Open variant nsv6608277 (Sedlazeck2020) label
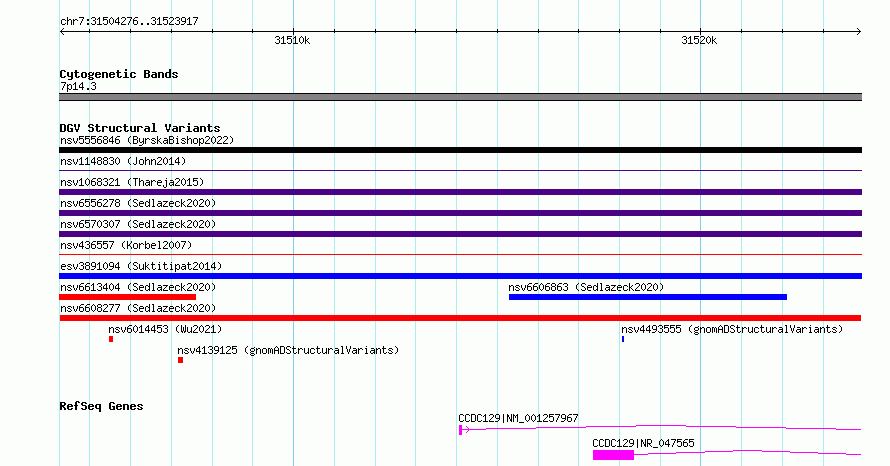Viewport: 890px width, 466px height. point(138,308)
